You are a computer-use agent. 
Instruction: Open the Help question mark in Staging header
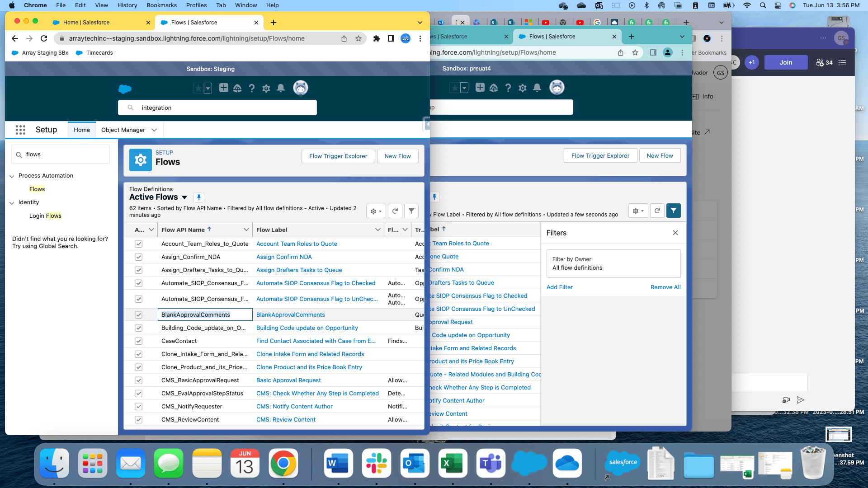252,88
